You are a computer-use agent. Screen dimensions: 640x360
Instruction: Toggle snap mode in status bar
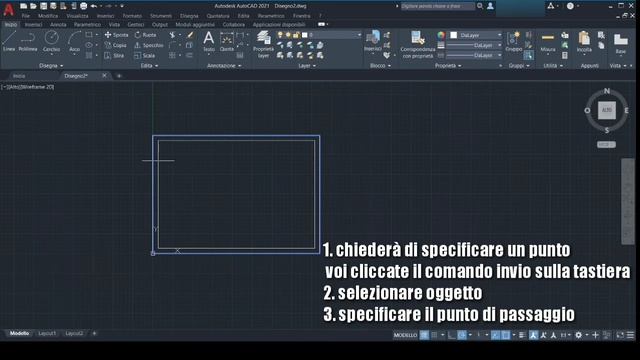pos(435,335)
